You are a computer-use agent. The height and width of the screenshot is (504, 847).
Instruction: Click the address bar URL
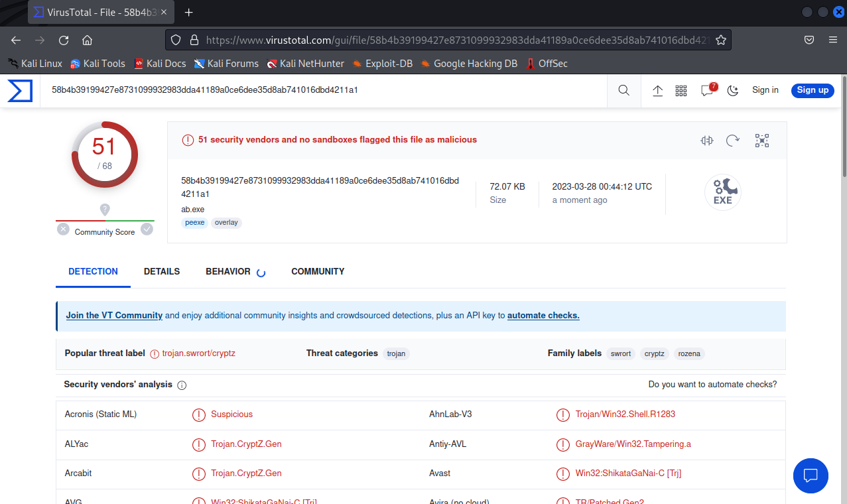click(x=458, y=40)
